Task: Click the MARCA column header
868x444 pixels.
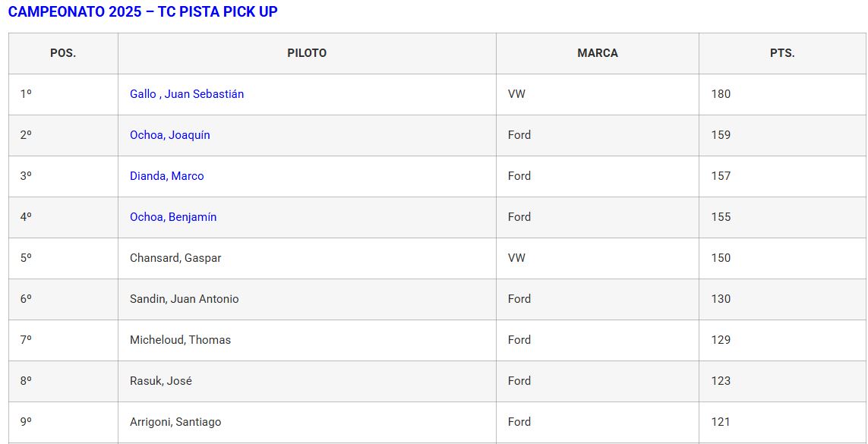Action: [x=598, y=53]
